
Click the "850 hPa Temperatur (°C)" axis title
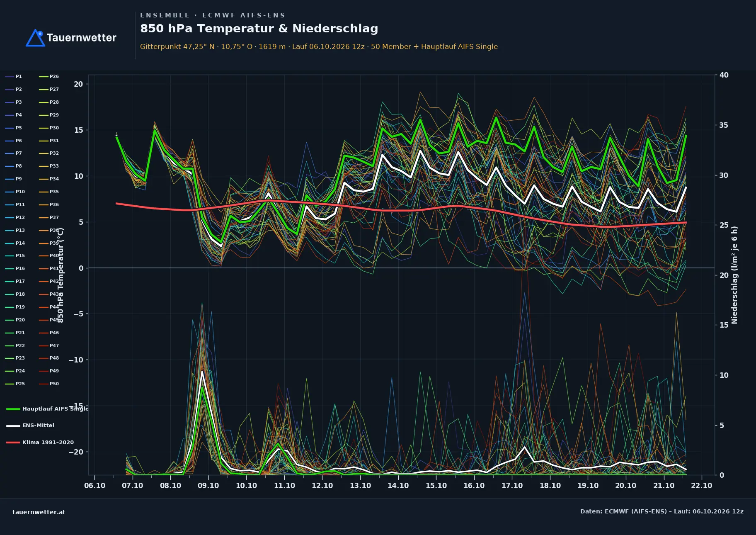coord(61,275)
